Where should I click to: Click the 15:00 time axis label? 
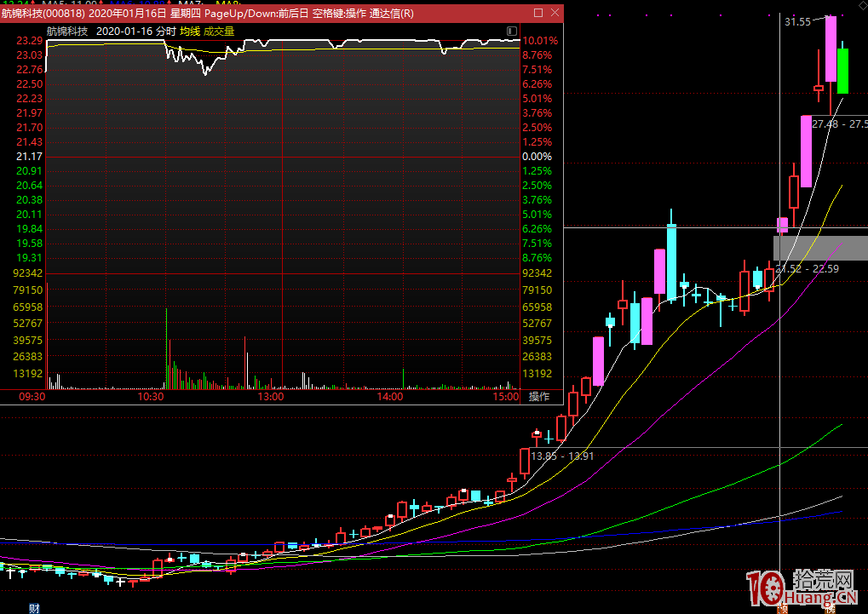[505, 397]
